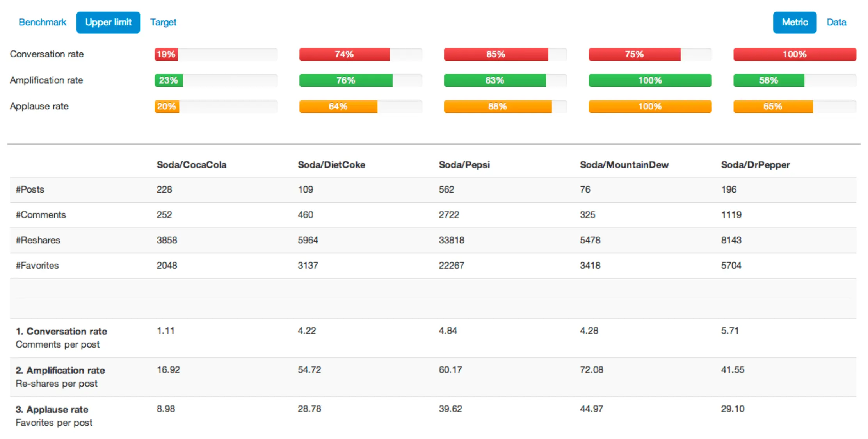Click the 83% amplification rate bar

[494, 80]
